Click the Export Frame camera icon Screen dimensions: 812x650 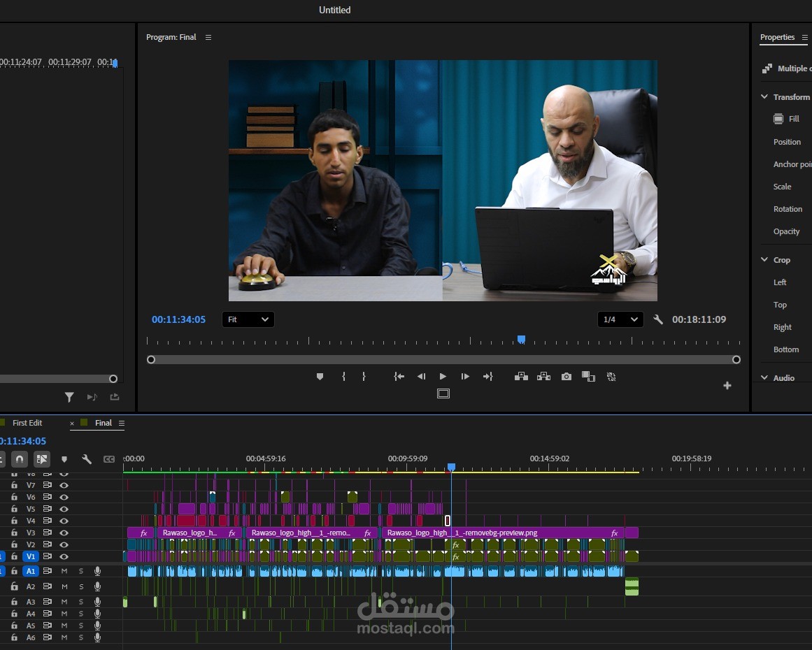tap(567, 377)
